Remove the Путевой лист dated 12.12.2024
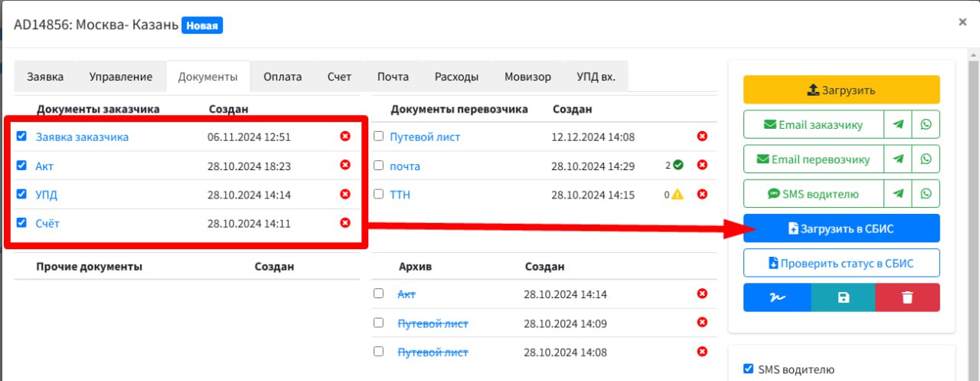This screenshot has width=980, height=381. [x=702, y=136]
